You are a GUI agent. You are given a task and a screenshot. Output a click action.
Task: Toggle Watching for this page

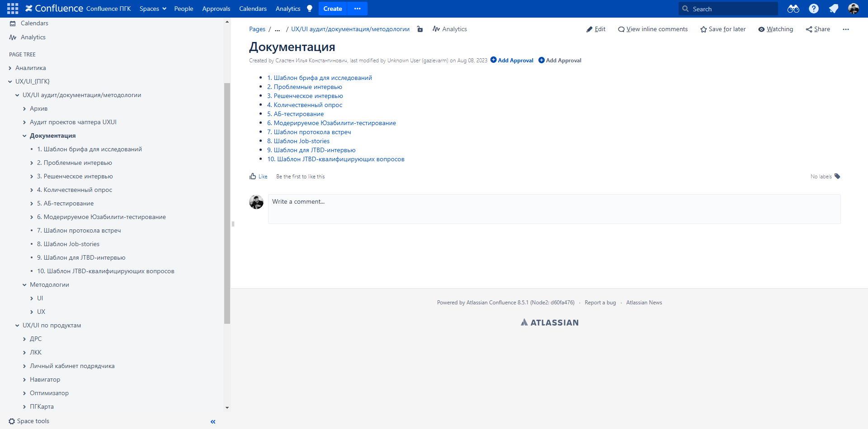point(776,29)
